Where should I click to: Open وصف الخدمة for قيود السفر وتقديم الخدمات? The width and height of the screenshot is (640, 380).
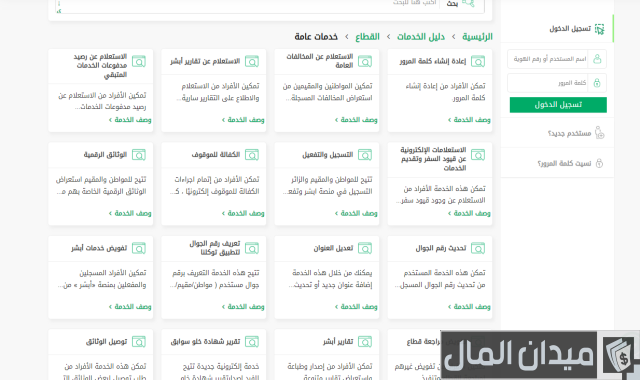[x=469, y=213]
